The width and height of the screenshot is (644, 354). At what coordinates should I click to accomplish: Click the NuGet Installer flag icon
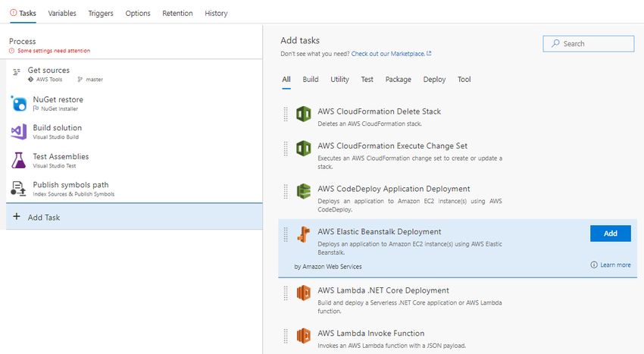tap(36, 108)
